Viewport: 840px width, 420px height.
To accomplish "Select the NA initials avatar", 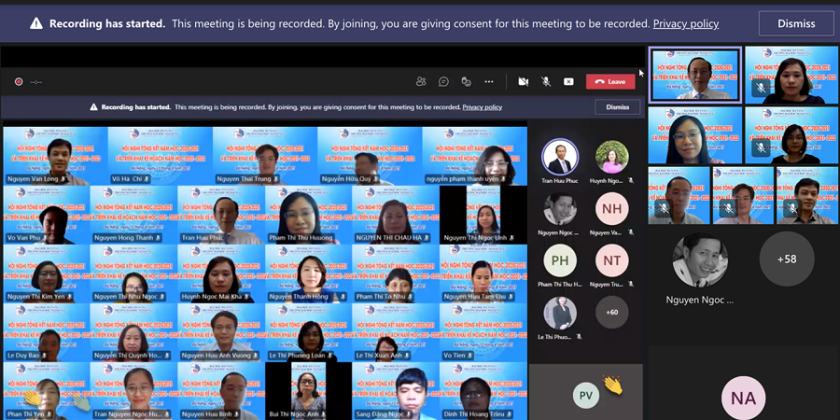I will pyautogui.click(x=743, y=398).
